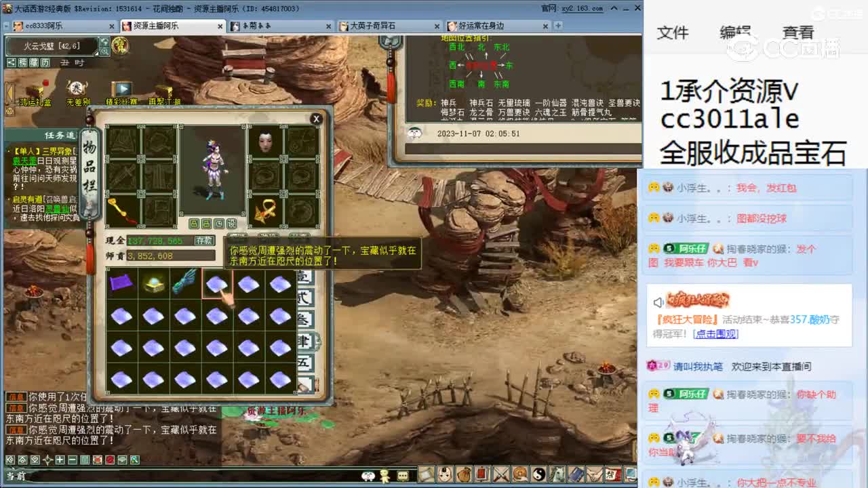The width and height of the screenshot is (868, 488).
Task: Click the character model preview
Action: click(x=213, y=171)
